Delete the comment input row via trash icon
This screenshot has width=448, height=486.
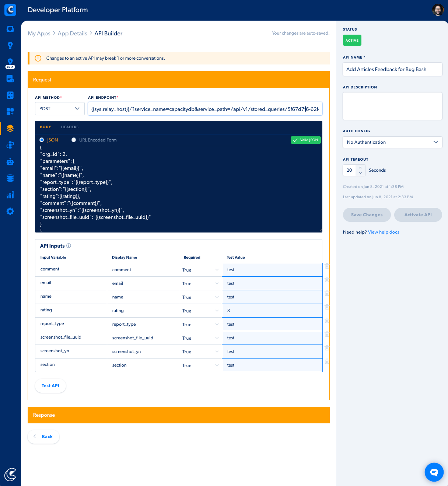[327, 266]
